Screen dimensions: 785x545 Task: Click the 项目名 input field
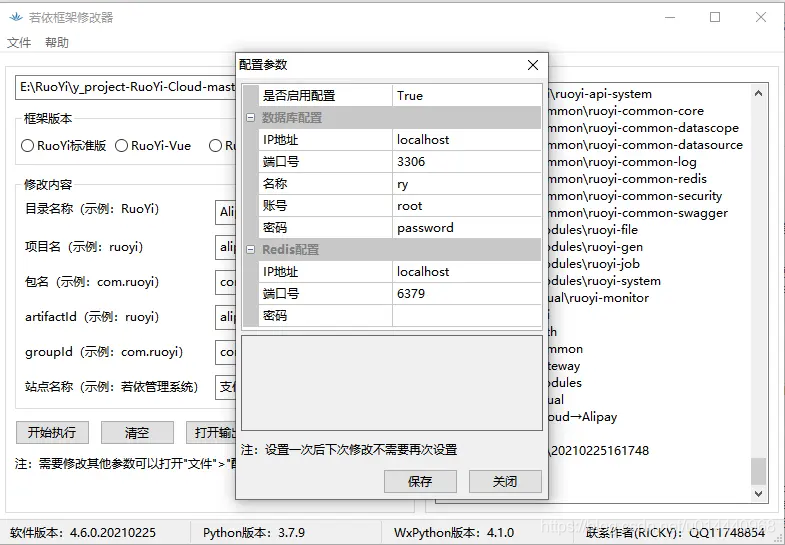[226, 247]
